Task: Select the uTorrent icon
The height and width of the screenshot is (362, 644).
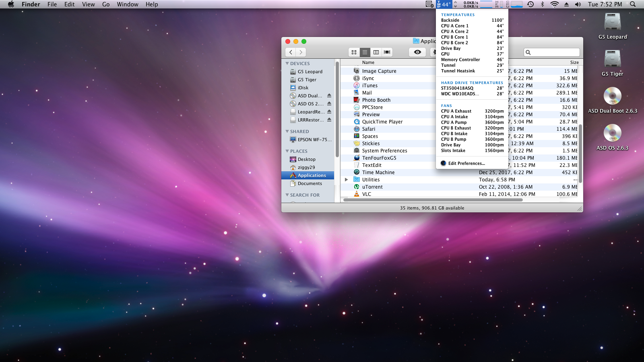Action: [x=357, y=187]
